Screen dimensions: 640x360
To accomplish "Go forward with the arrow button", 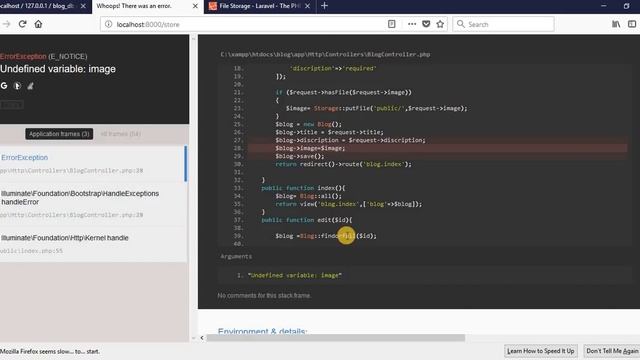I will (6, 24).
